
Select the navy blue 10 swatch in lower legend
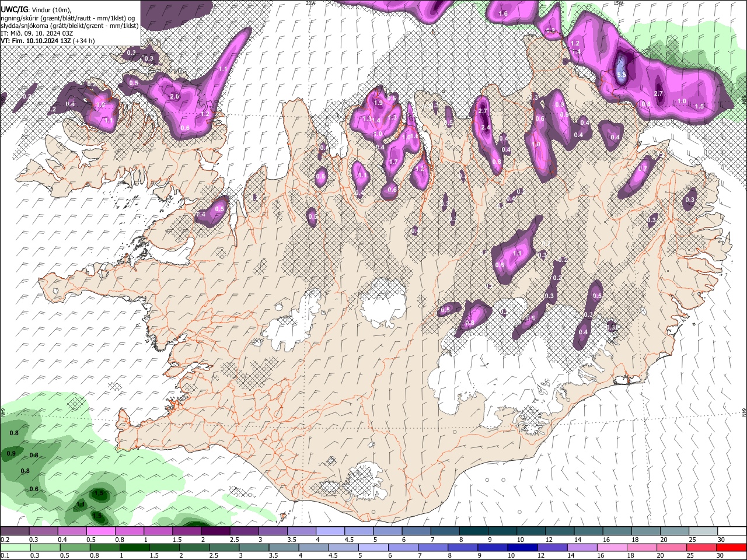[x=522, y=548]
